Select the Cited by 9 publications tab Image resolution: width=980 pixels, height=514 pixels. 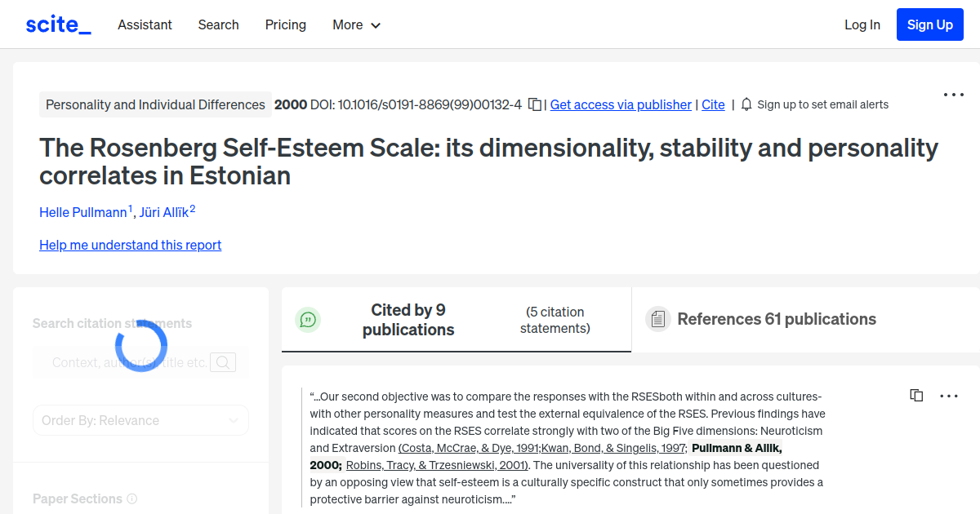point(408,319)
